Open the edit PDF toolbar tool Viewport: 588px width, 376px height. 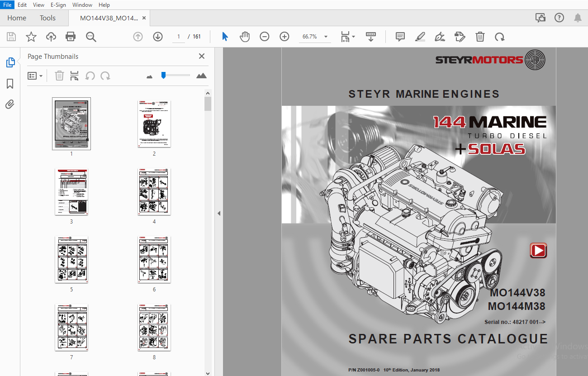tap(460, 37)
